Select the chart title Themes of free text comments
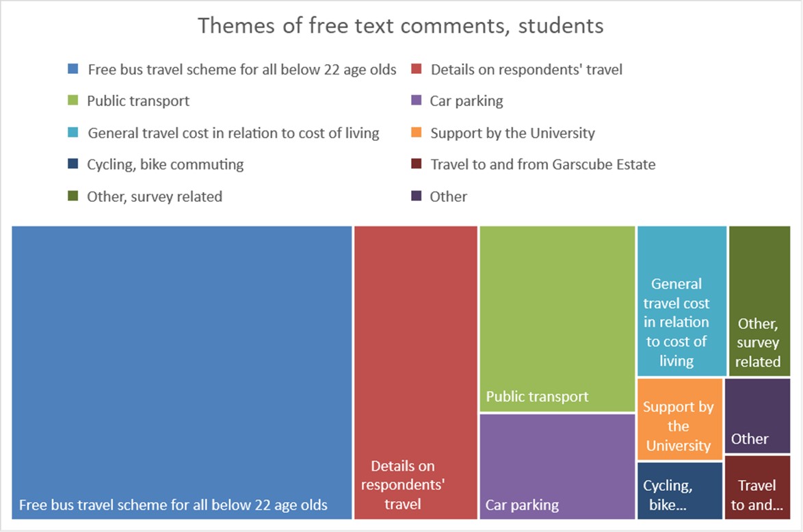This screenshot has height=532, width=803. 401,25
